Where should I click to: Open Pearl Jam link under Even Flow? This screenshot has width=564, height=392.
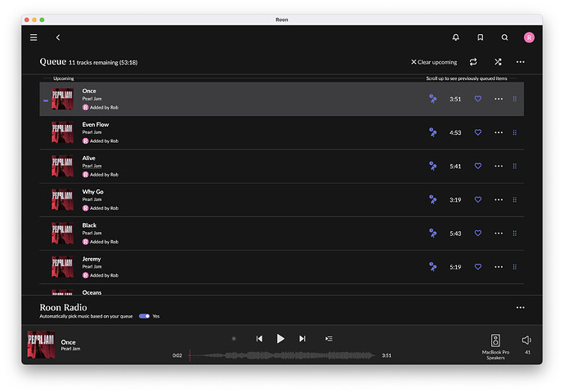click(x=92, y=132)
